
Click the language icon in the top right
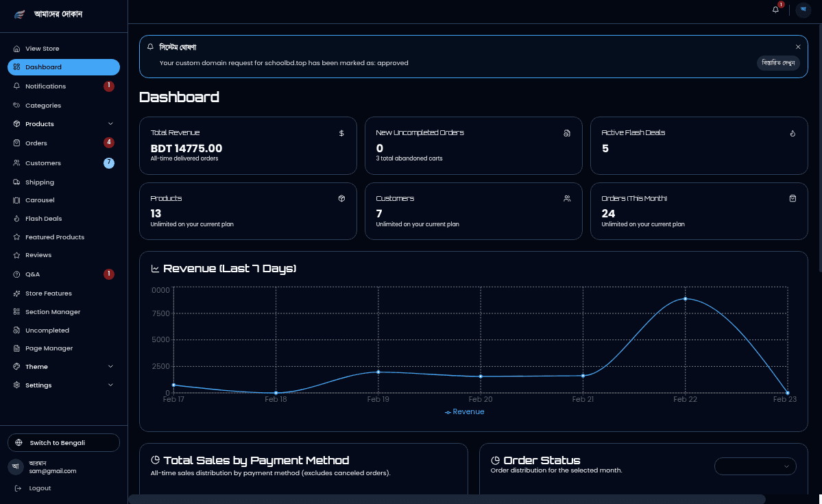(802, 10)
